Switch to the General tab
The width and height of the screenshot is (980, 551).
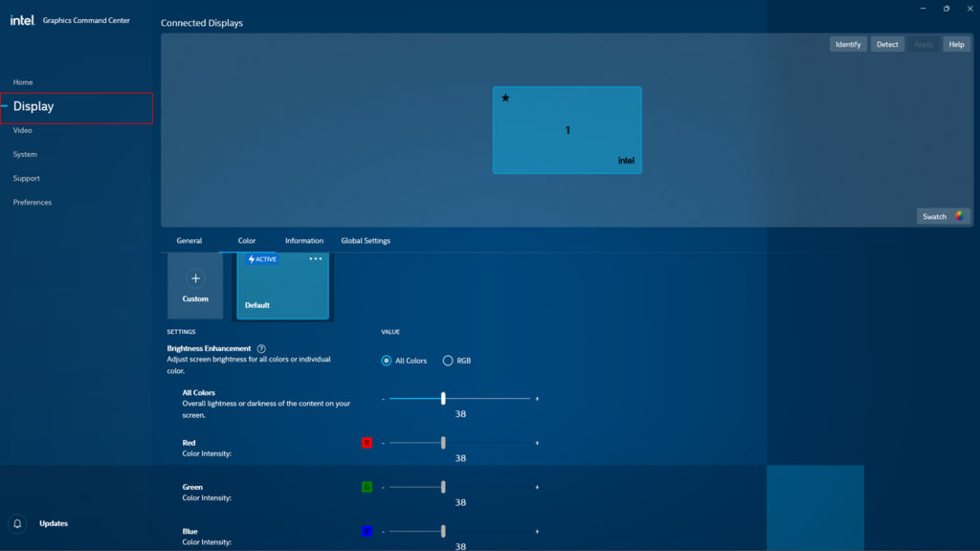pyautogui.click(x=189, y=240)
